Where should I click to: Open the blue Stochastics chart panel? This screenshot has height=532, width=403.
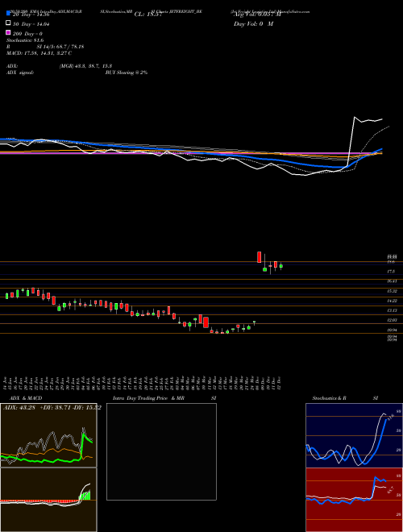[354, 435]
